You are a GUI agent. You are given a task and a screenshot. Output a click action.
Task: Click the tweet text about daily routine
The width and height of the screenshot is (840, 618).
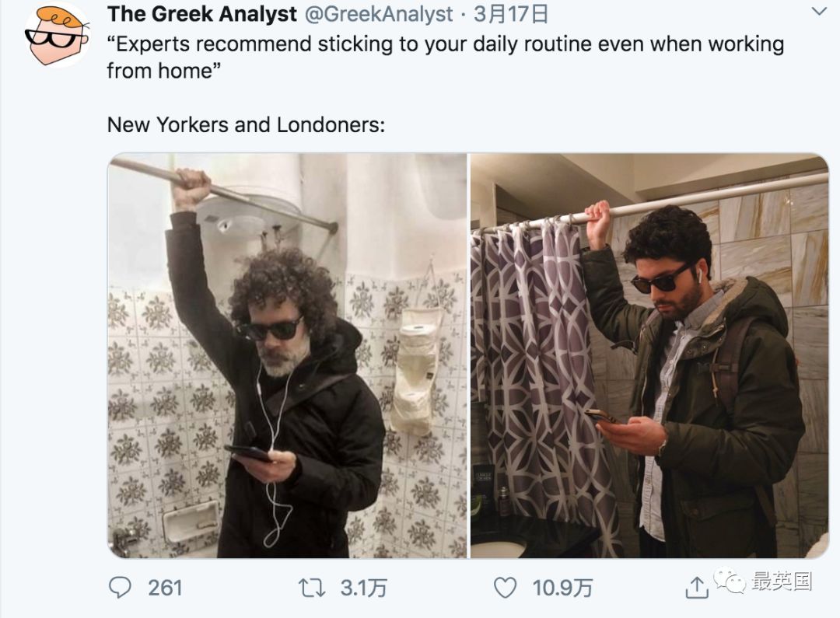(x=445, y=57)
